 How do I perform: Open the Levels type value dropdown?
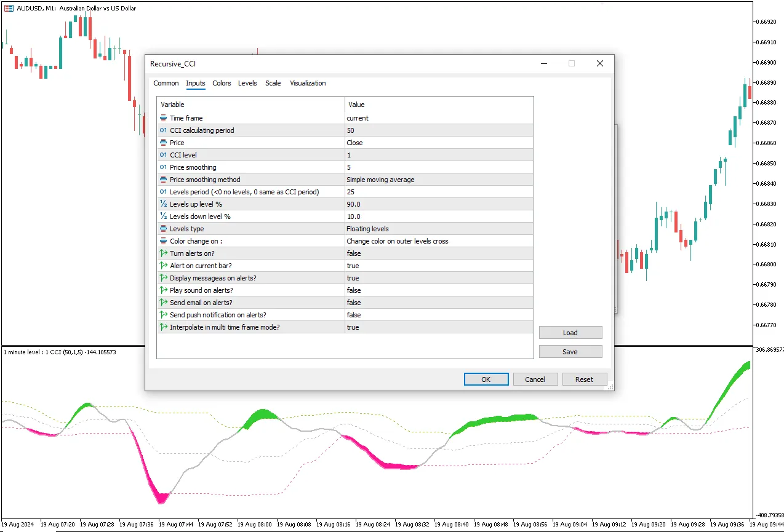point(438,229)
